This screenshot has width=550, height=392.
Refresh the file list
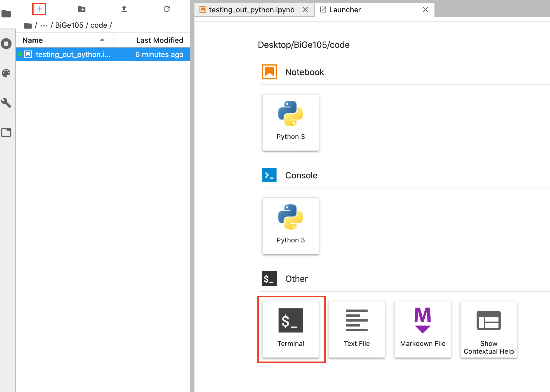(167, 9)
